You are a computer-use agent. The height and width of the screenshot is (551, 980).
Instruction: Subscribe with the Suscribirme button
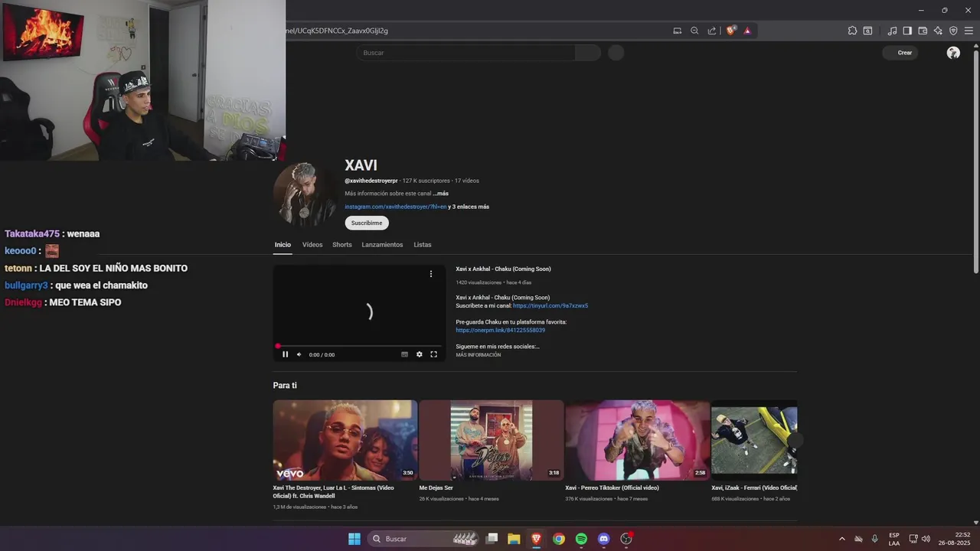tap(367, 223)
